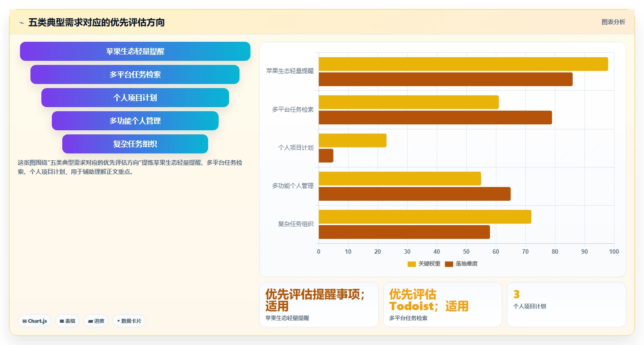Click the 数据卡片 tag chip
644x345 pixels.
[x=129, y=321]
